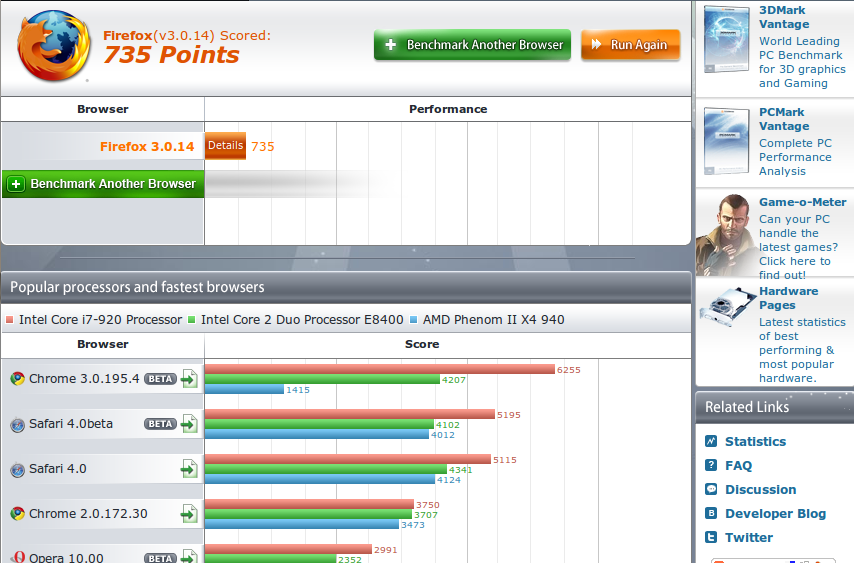Click Benchmark Another Browser row in table
The image size is (854, 563).
[103, 184]
